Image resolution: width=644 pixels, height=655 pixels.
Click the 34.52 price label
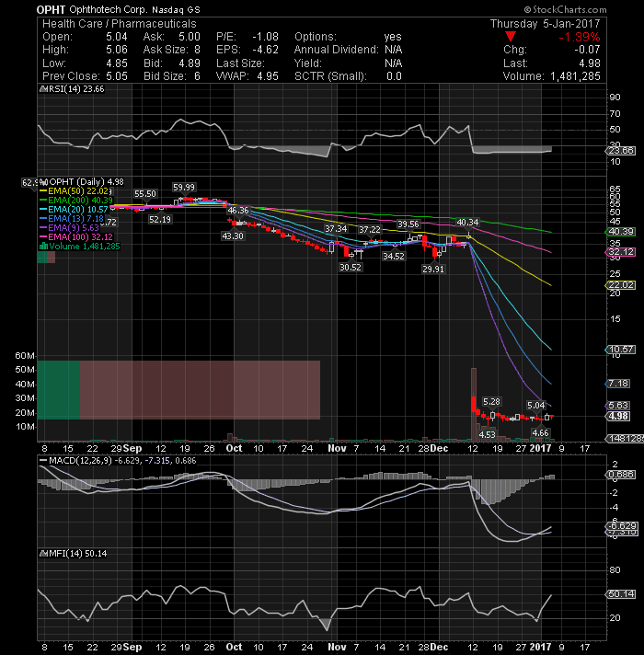click(394, 256)
